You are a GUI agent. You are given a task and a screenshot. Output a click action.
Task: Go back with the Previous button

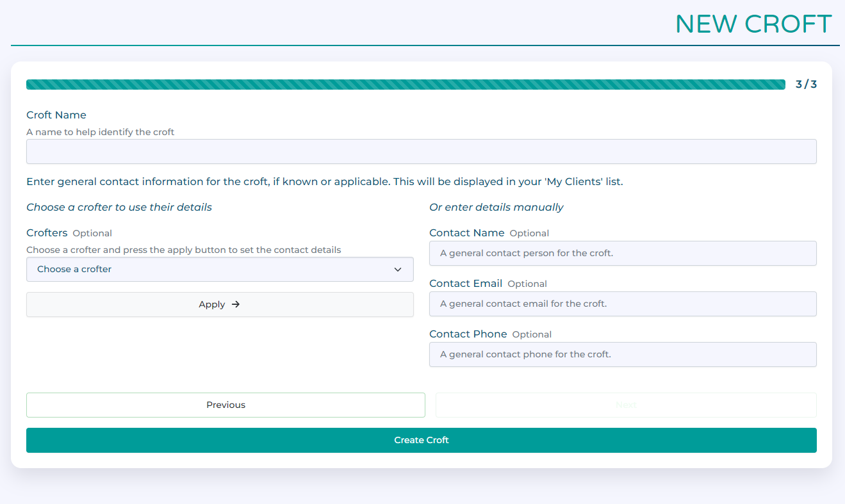click(x=226, y=405)
